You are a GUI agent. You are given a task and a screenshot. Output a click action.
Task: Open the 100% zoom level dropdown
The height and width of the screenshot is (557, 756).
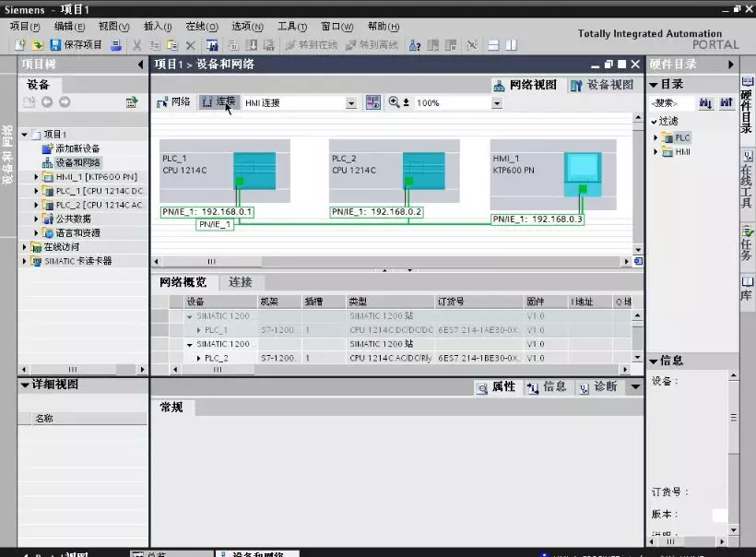click(x=496, y=103)
